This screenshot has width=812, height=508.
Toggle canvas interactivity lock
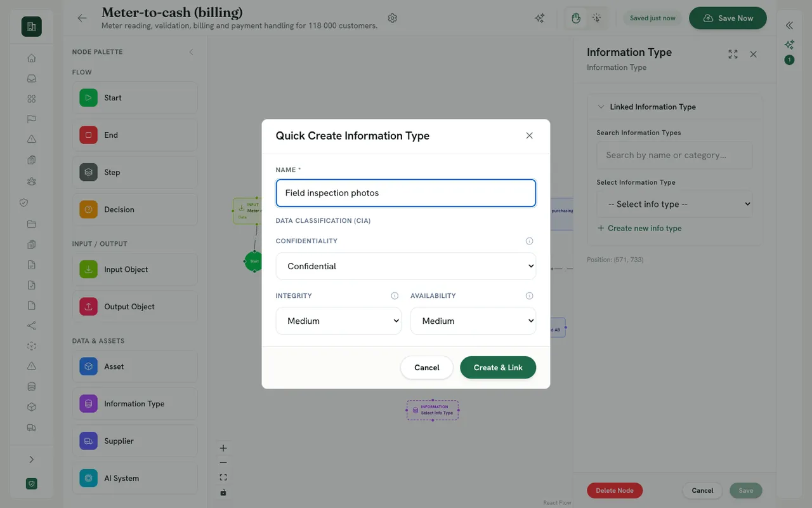tap(223, 492)
